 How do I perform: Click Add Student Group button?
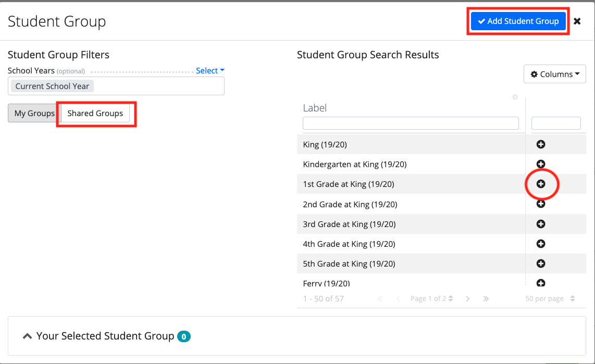pos(518,21)
